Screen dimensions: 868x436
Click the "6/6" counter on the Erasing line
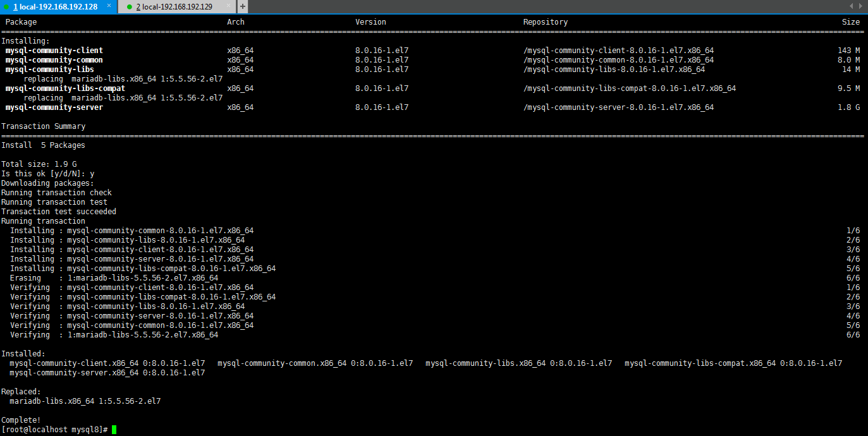tap(853, 278)
